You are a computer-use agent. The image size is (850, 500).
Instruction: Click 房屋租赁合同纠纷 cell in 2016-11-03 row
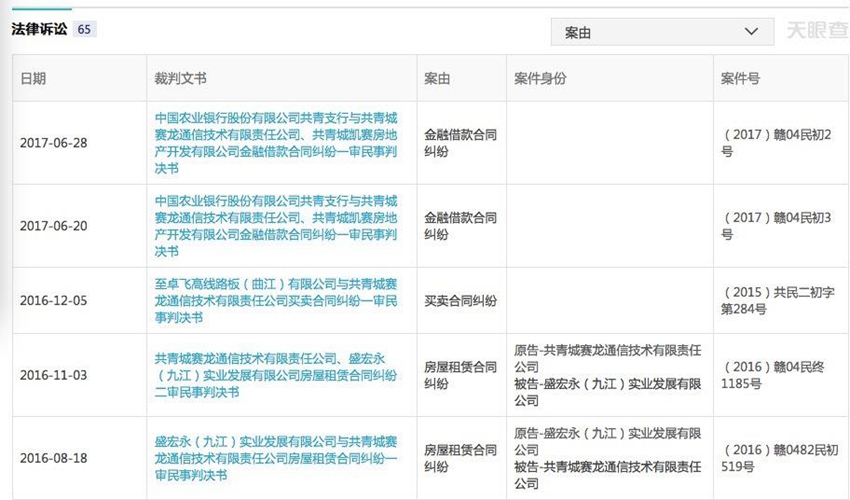460,375
